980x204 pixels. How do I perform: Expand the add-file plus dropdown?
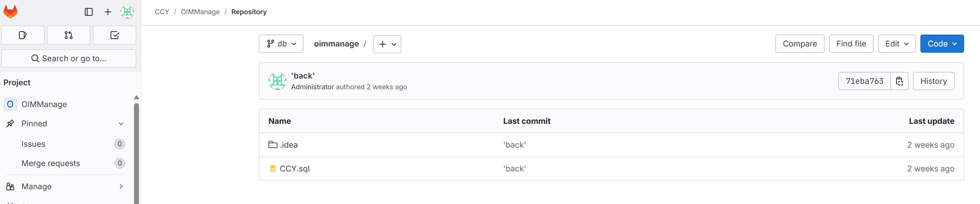(387, 44)
